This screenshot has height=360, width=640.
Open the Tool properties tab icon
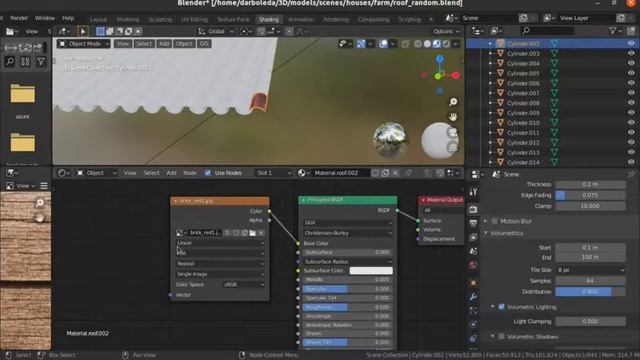[x=473, y=192]
